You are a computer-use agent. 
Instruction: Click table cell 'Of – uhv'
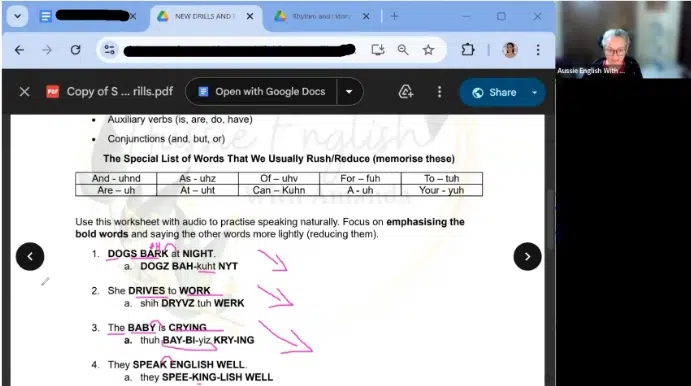(279, 178)
